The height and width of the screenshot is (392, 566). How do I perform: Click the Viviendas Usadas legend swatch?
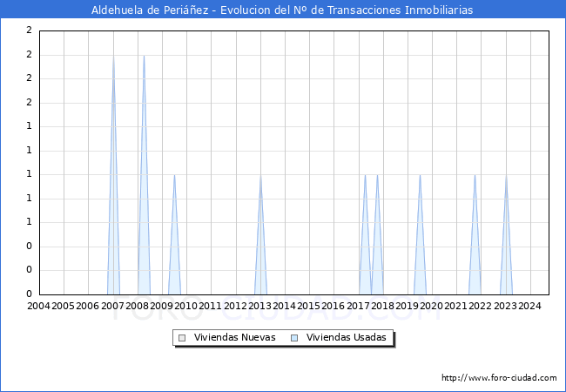point(294,338)
